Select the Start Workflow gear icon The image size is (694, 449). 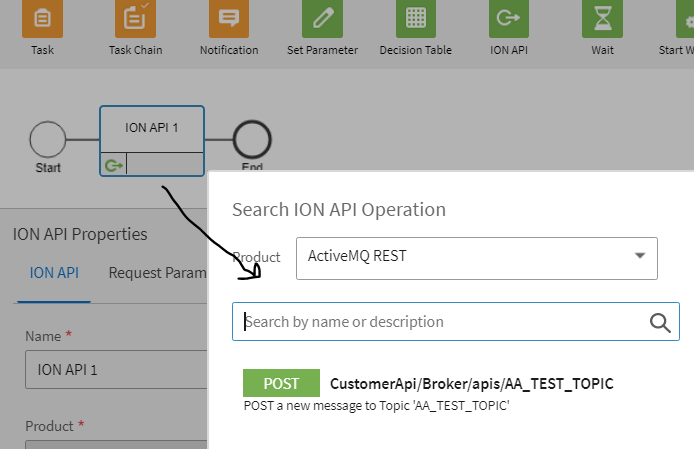coord(685,18)
